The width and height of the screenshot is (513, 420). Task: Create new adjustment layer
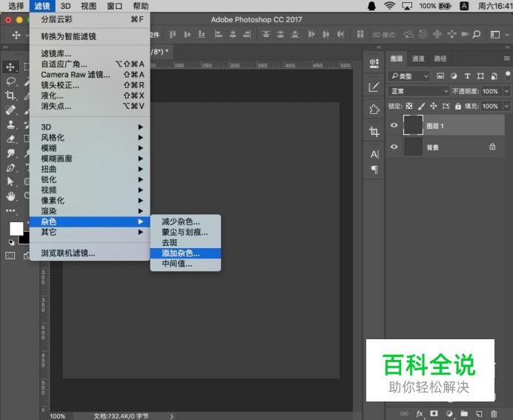point(449,413)
